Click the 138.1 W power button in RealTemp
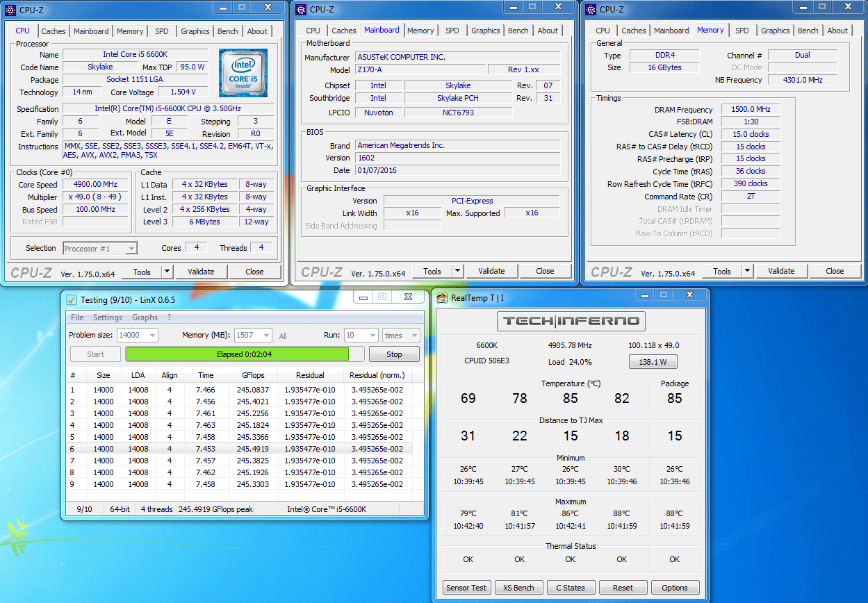The height and width of the screenshot is (603, 868). pyautogui.click(x=653, y=362)
